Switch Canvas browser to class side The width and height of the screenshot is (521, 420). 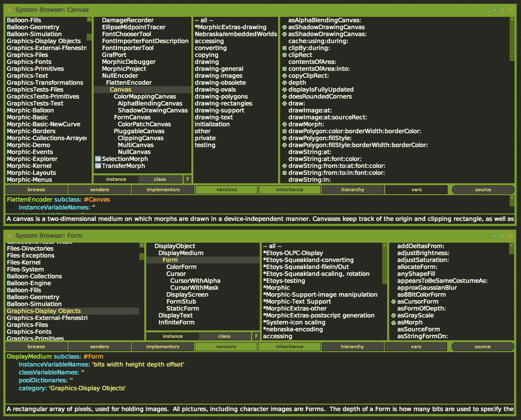(x=160, y=179)
